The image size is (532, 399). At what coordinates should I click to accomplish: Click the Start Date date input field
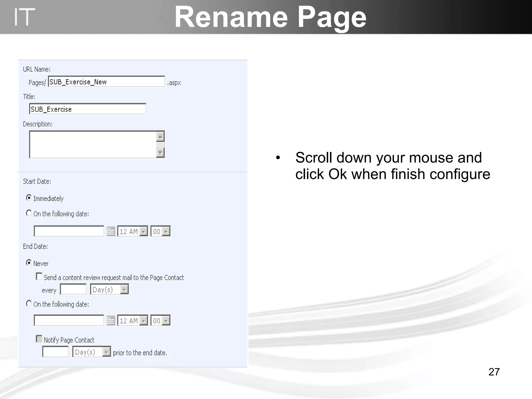pos(69,231)
